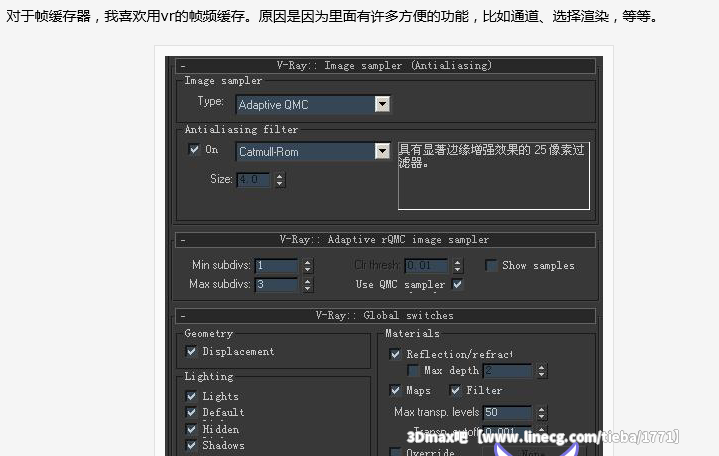The height and width of the screenshot is (456, 719).
Task: Toggle the Hidden lights checkbox
Action: (x=191, y=429)
